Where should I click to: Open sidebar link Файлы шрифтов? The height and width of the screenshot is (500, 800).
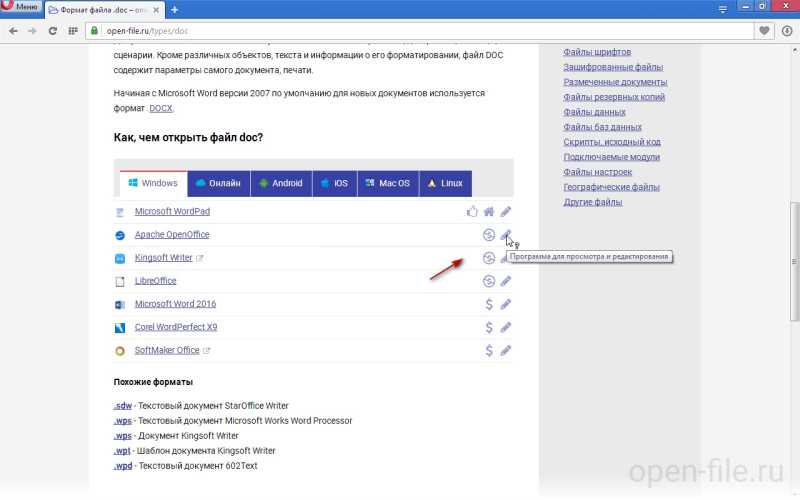[x=597, y=52]
